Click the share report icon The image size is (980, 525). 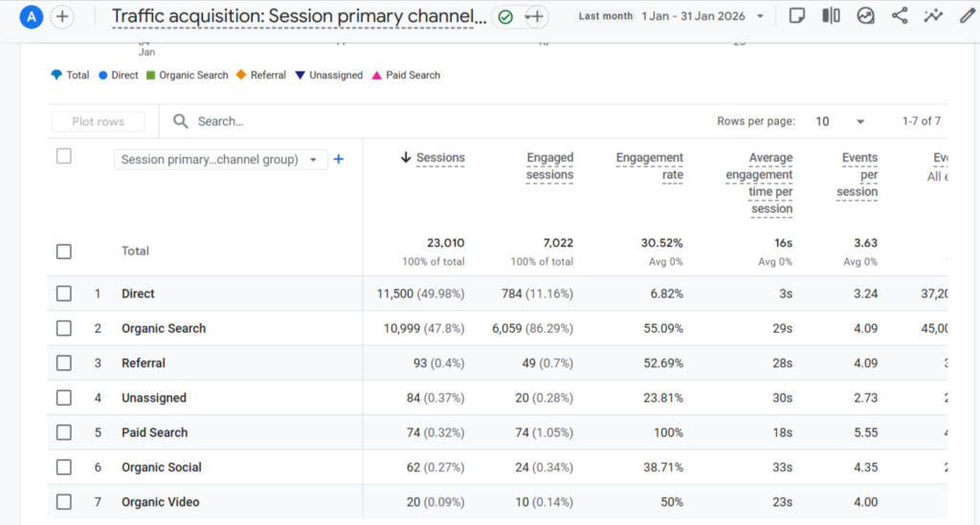[899, 16]
